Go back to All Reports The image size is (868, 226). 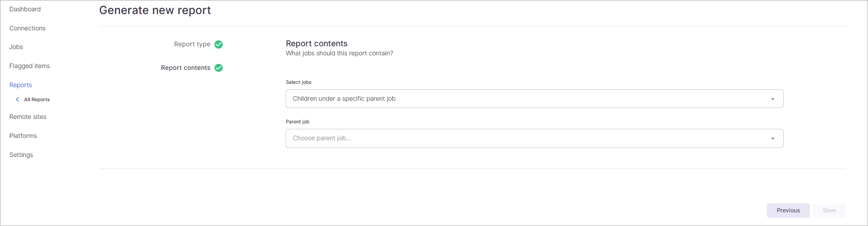(x=37, y=99)
